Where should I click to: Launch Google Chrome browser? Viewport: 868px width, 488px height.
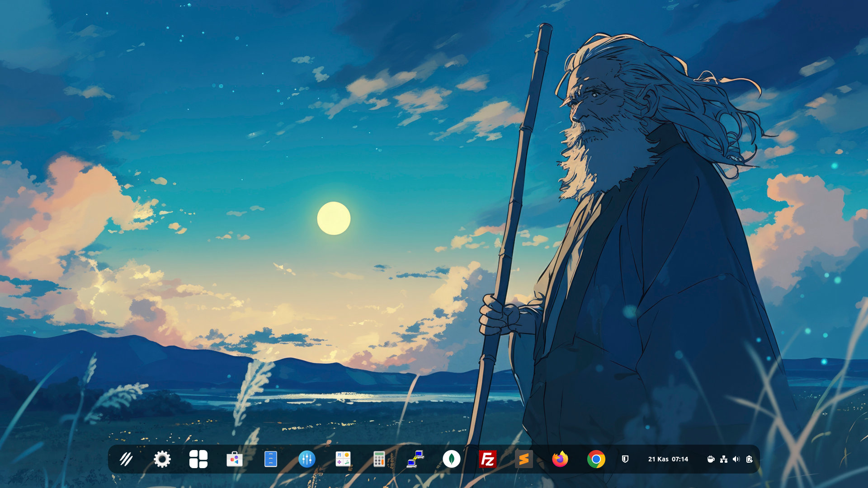(x=596, y=459)
